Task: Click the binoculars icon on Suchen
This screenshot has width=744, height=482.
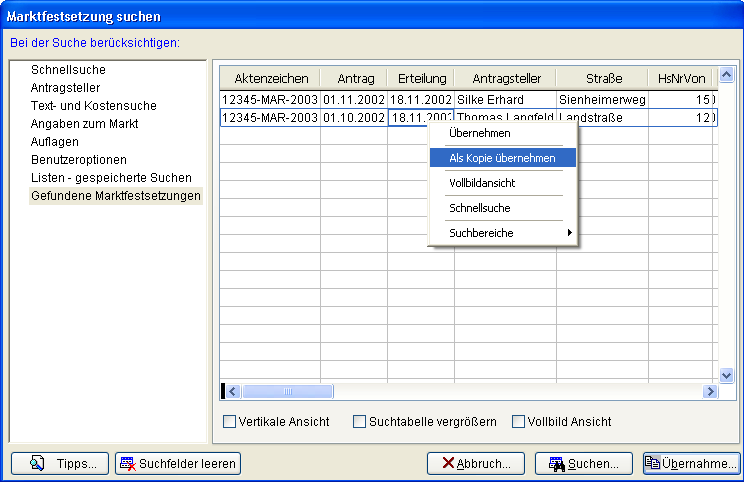Action: (555, 464)
